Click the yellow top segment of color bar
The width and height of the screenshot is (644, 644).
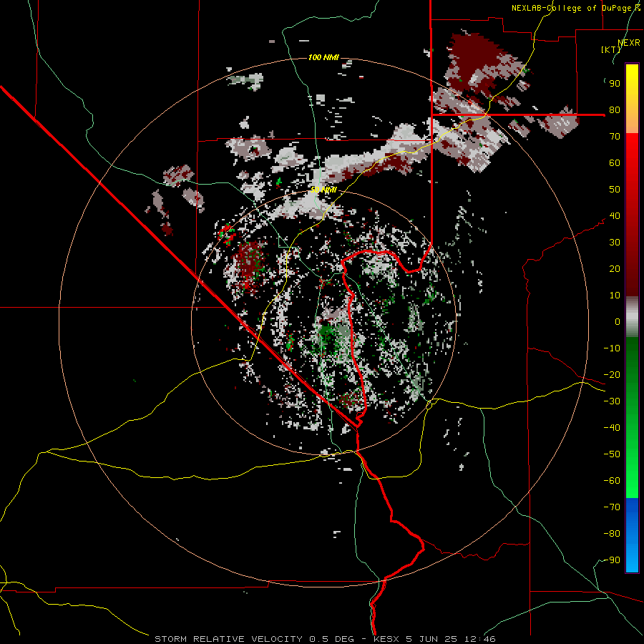632,99
